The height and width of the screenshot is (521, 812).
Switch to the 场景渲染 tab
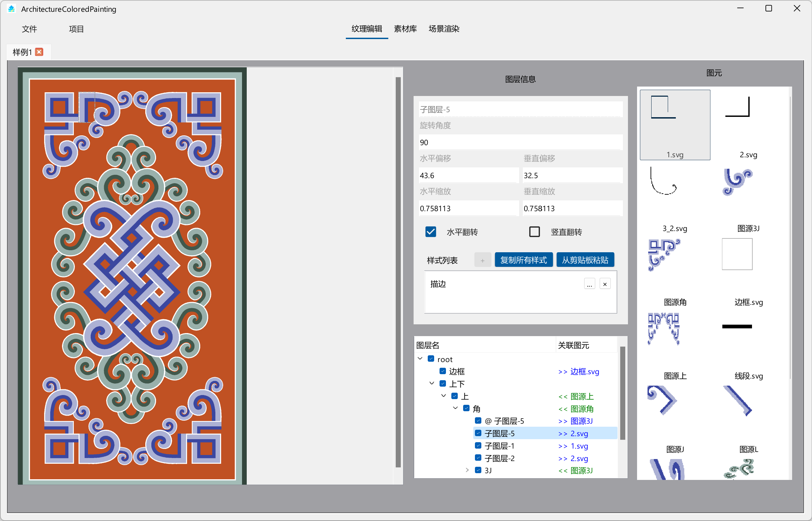point(444,29)
